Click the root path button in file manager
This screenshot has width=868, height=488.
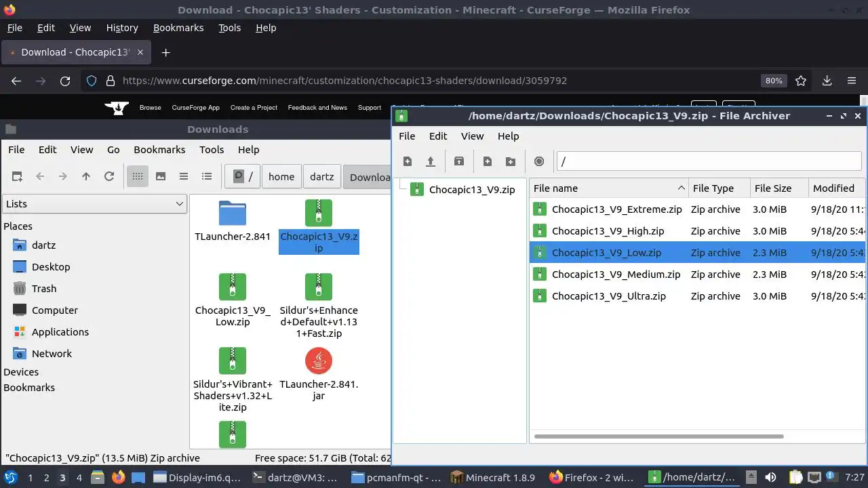click(243, 176)
